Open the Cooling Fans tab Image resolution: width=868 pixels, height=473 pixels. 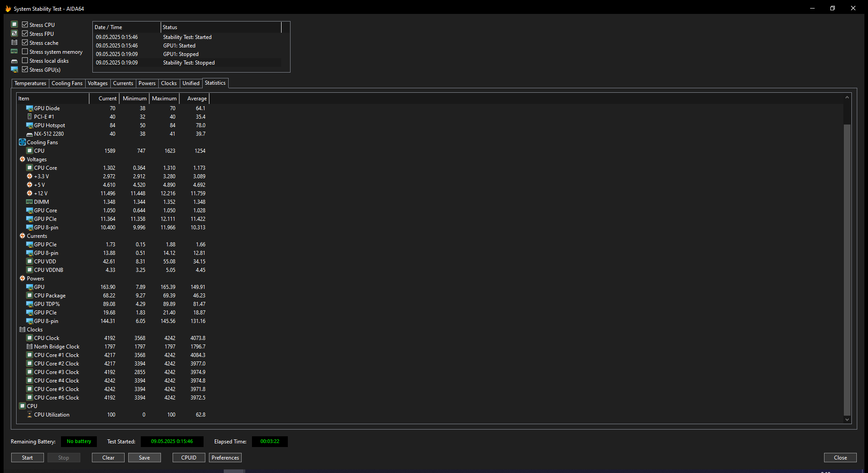click(67, 83)
